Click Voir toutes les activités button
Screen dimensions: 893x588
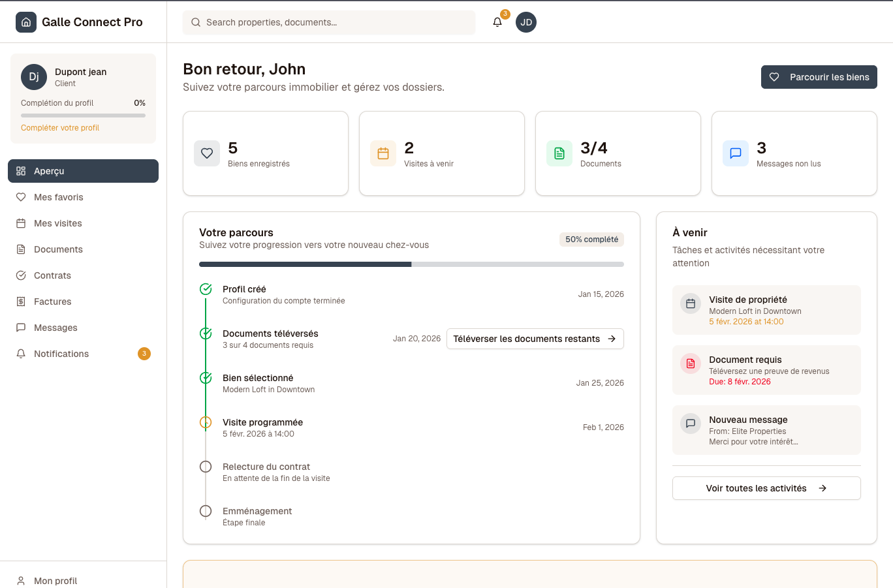coord(766,488)
